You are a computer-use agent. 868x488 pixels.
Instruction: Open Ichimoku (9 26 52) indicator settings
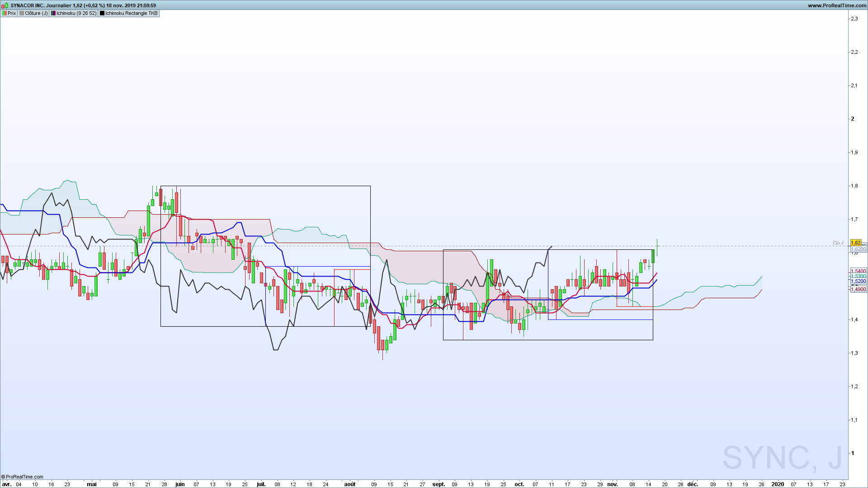point(74,13)
